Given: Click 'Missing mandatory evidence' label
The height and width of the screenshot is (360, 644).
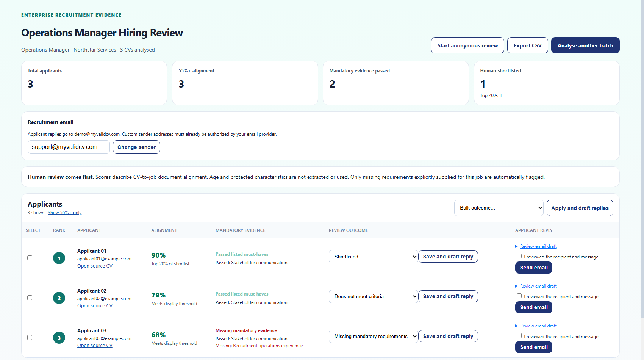Looking at the screenshot, I should pyautogui.click(x=246, y=330).
